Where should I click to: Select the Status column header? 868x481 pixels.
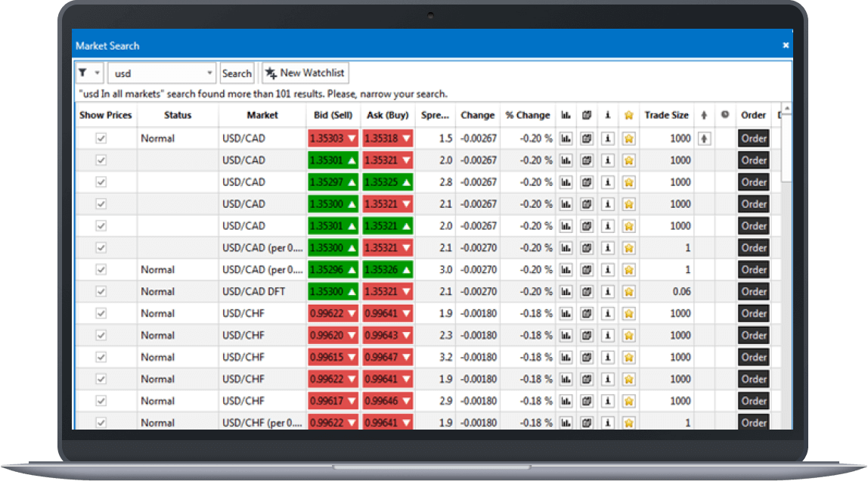point(177,115)
